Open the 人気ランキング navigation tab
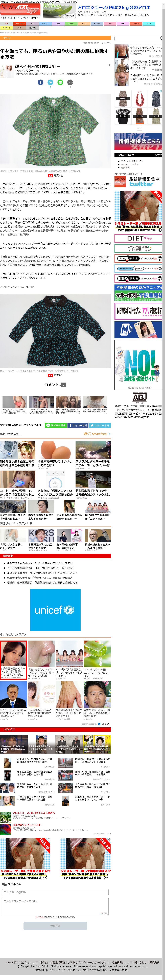The height and width of the screenshot is (980, 165). pos(19,24)
